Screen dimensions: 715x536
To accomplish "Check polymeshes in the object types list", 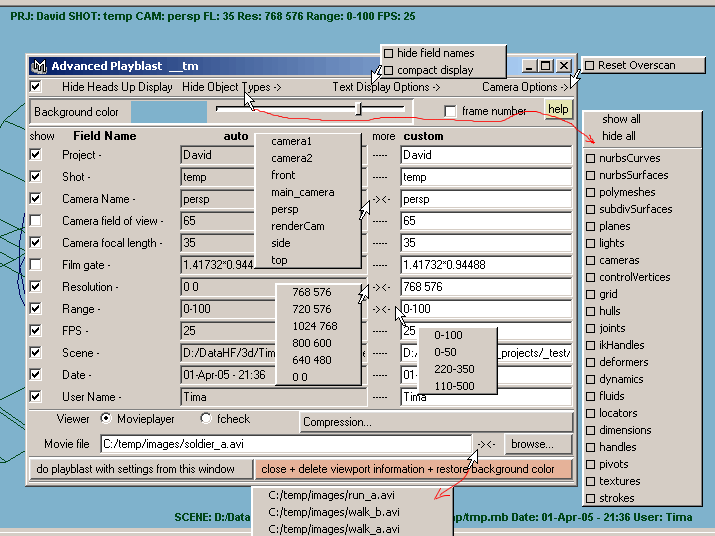I will coord(591,192).
